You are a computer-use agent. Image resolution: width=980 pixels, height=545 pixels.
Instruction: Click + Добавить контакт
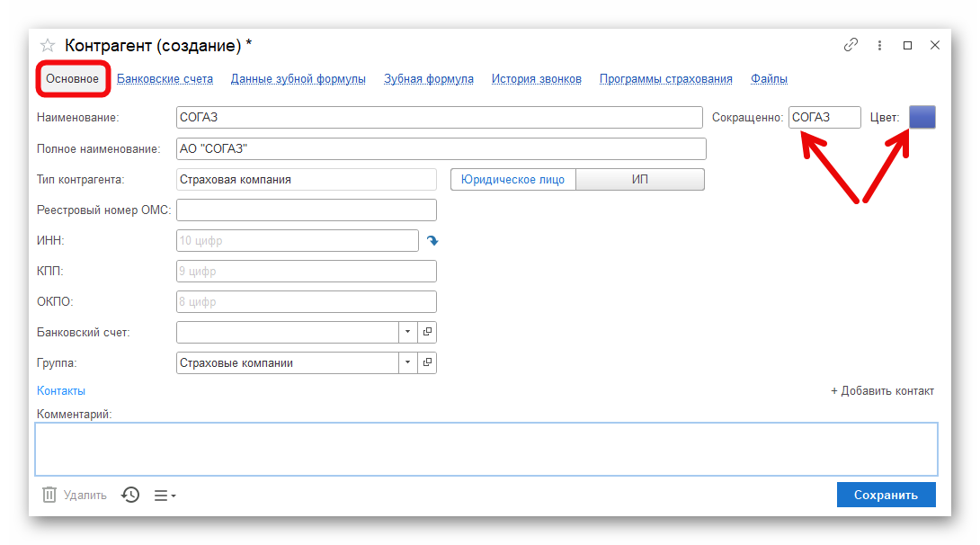click(883, 390)
